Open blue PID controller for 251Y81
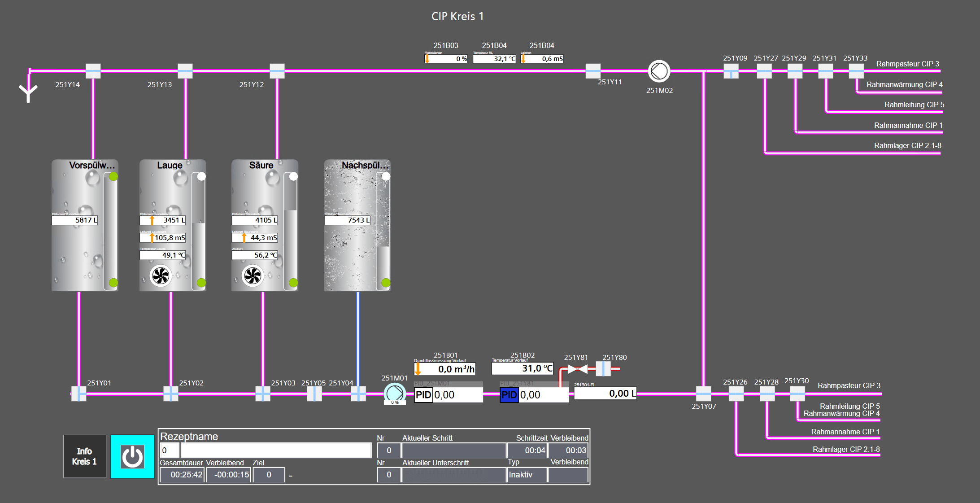 point(509,395)
